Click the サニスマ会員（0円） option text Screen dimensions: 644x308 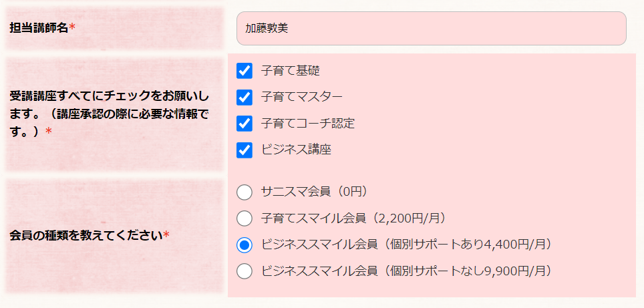pyautogui.click(x=314, y=192)
